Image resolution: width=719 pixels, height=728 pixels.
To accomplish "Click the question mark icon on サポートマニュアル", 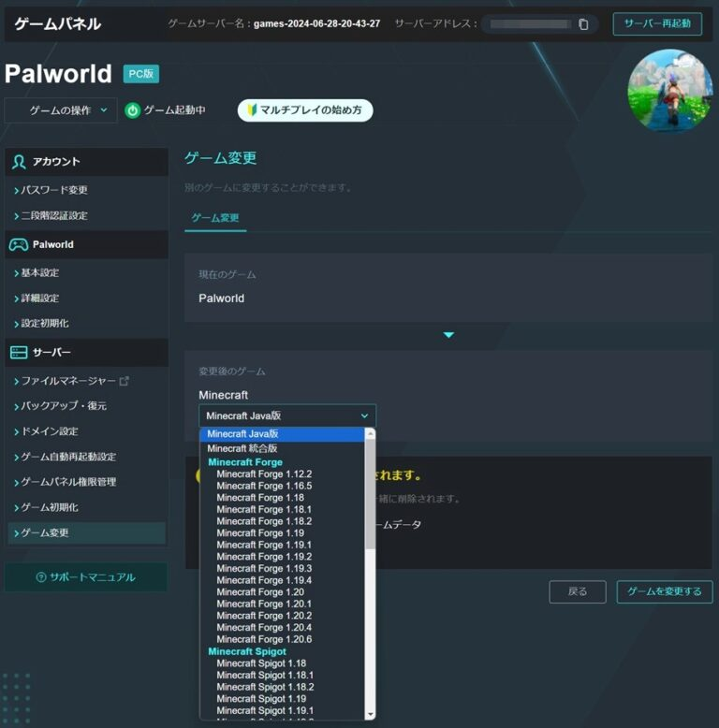I will (x=41, y=577).
